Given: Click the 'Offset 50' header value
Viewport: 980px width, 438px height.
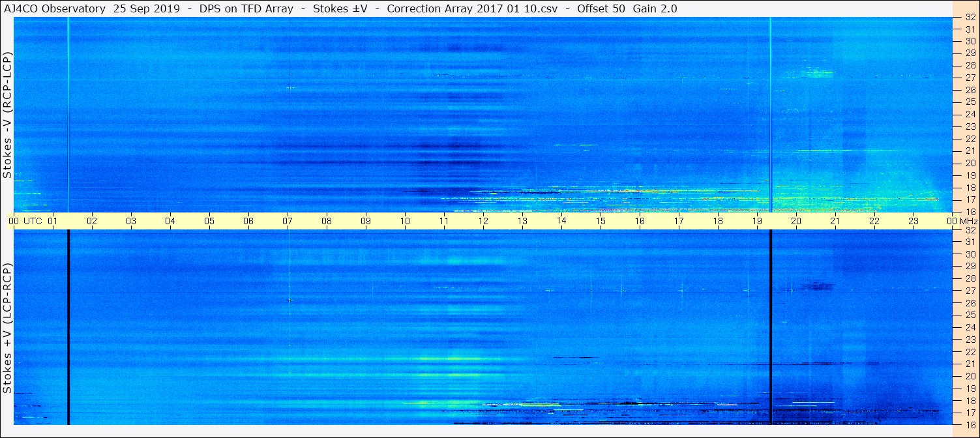Looking at the screenshot, I should (x=602, y=8).
